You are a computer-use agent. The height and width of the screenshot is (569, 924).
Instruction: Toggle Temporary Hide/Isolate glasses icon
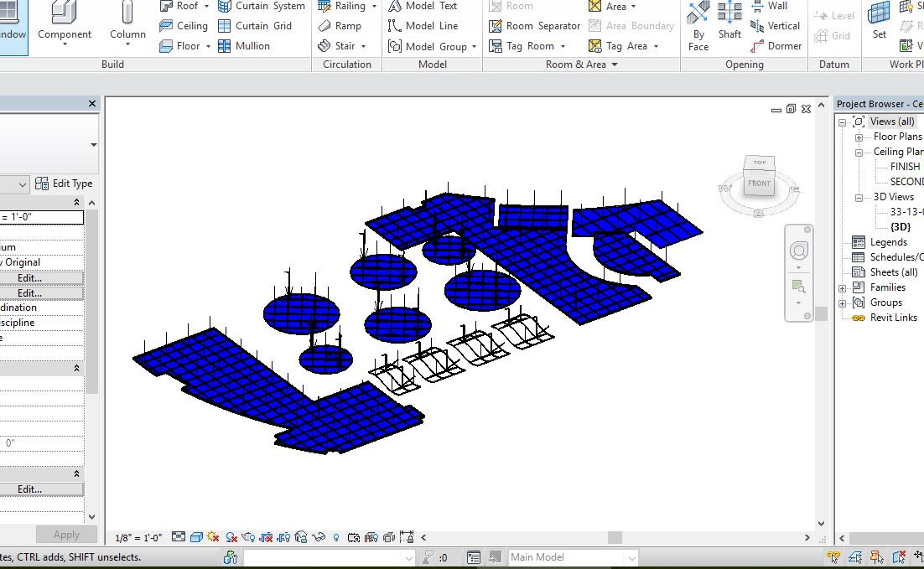[x=319, y=537]
